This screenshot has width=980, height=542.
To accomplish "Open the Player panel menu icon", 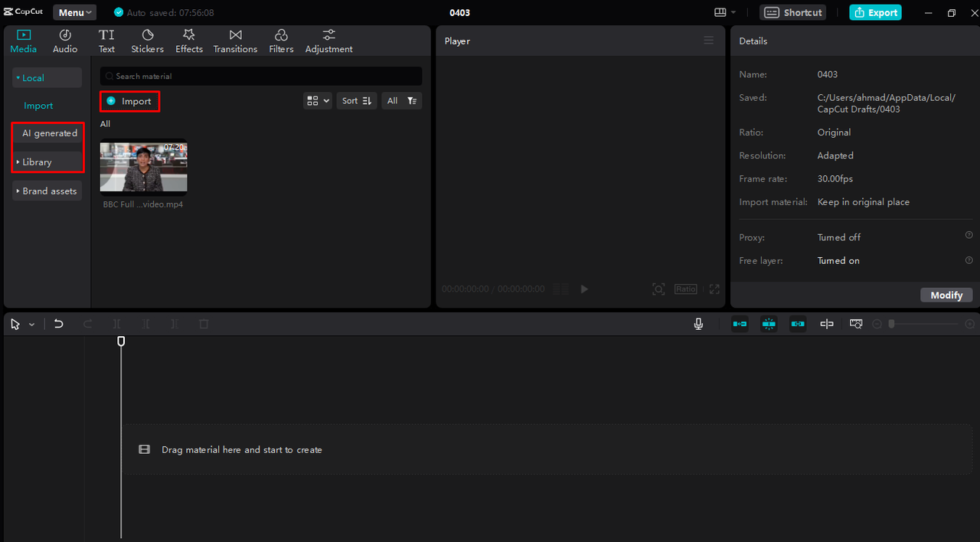I will point(709,41).
